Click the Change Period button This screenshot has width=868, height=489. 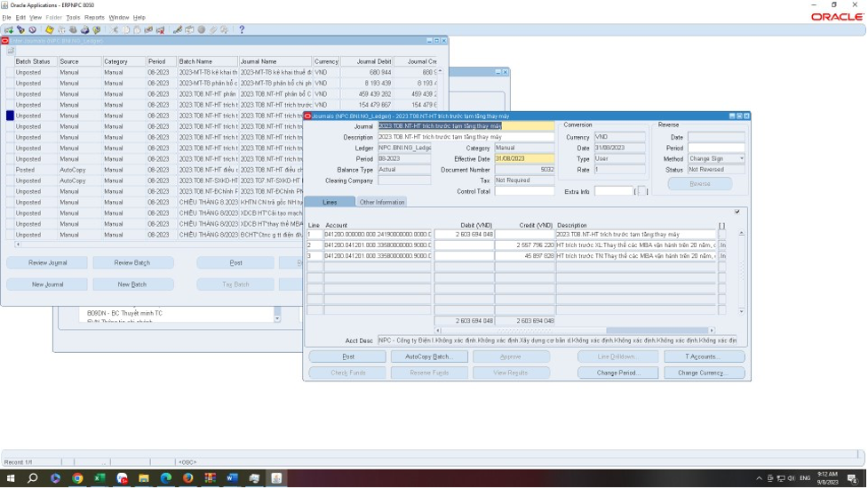point(617,373)
